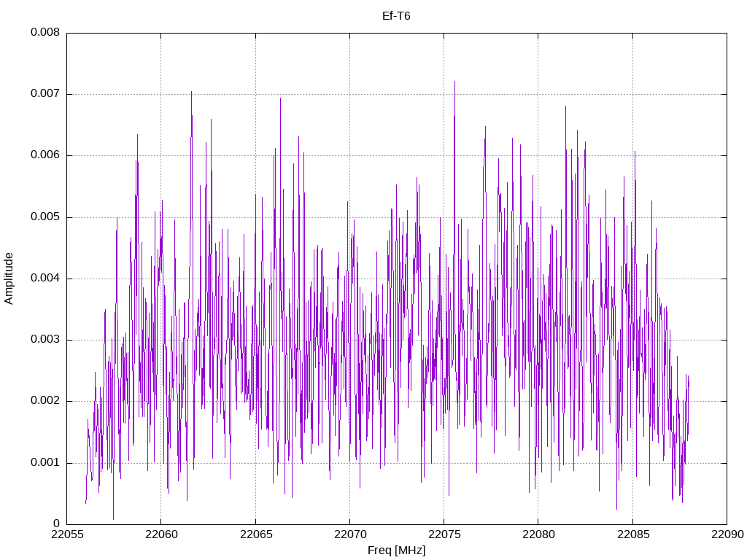Click the x-axis tick label 22080
The width and height of the screenshot is (747, 560).
[538, 534]
